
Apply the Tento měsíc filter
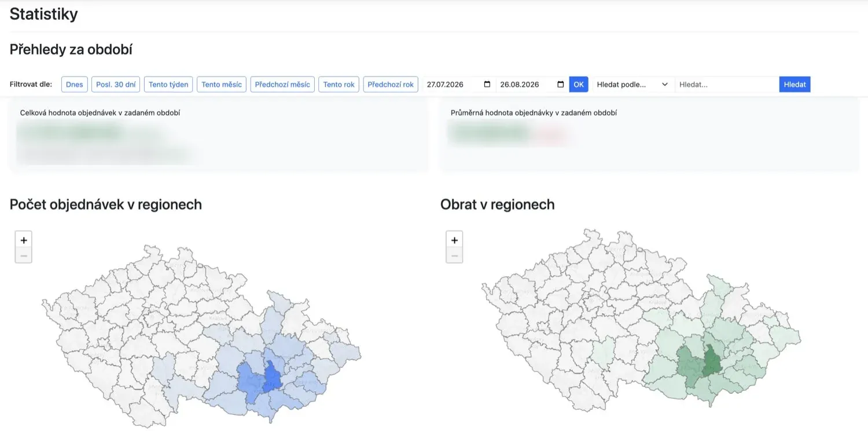point(222,85)
